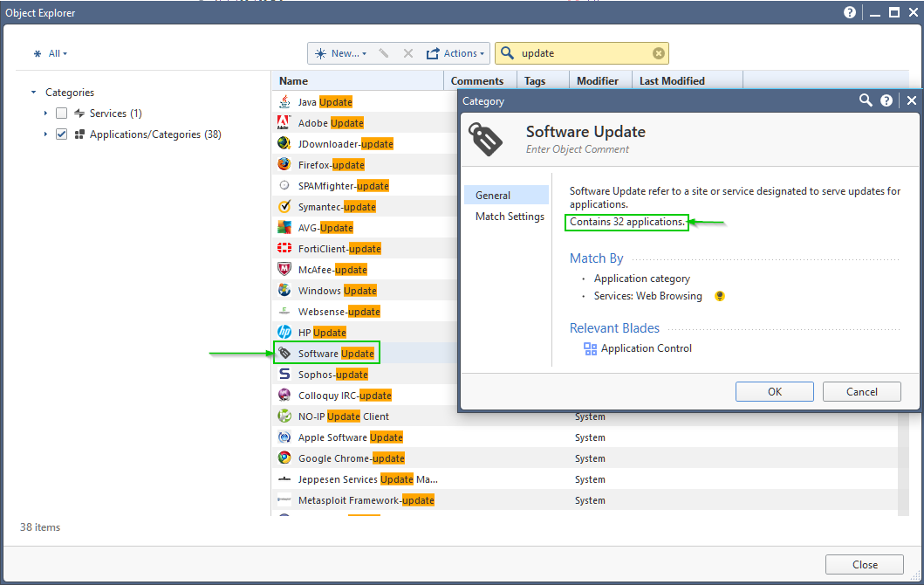
Task: Select the Symantec-update checkmark icon
Action: pyautogui.click(x=284, y=206)
